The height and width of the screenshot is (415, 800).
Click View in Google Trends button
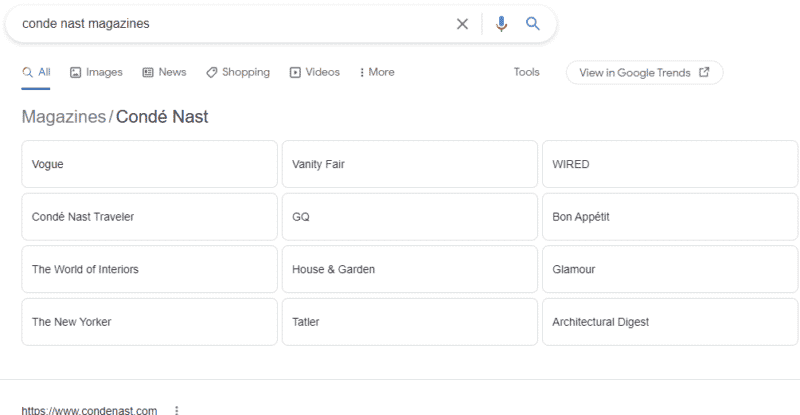pyautogui.click(x=644, y=72)
